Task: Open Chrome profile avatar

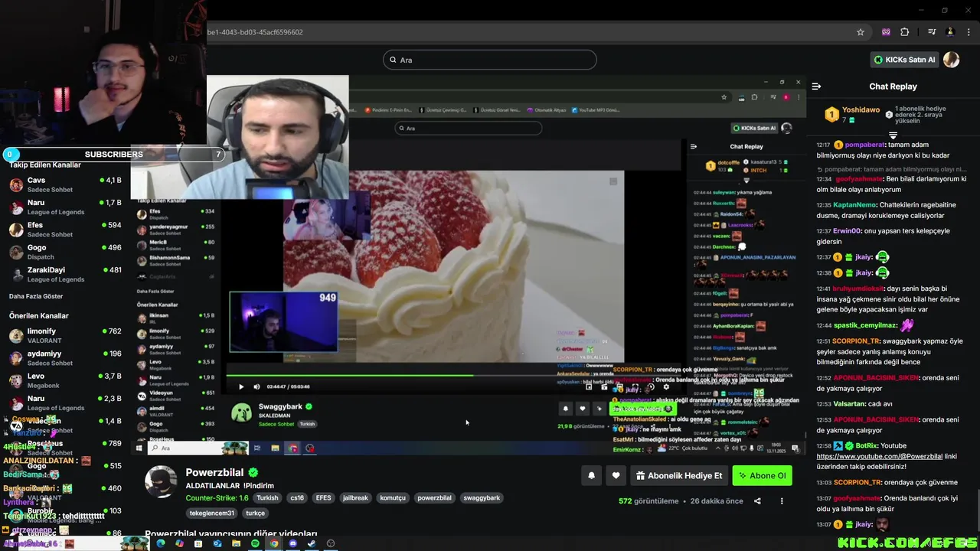Action: point(950,32)
